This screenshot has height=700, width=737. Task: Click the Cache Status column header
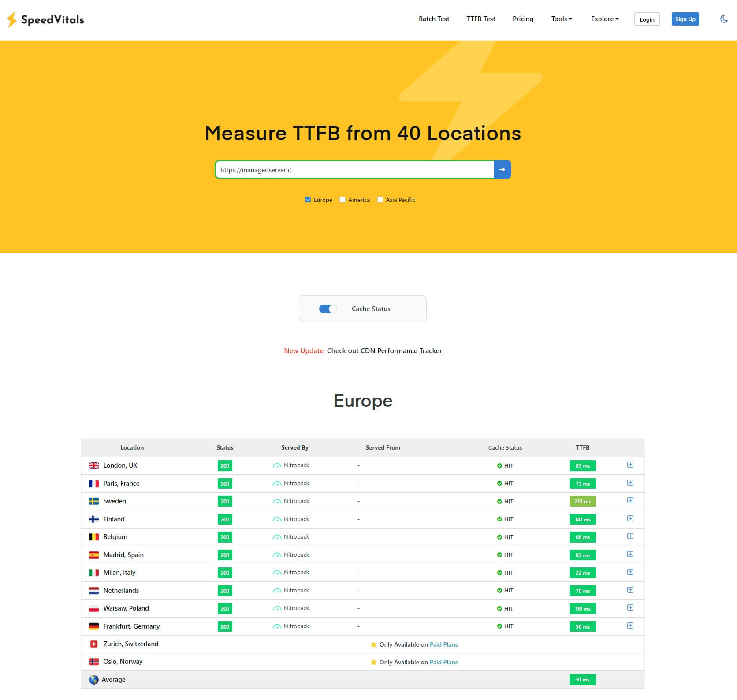pyautogui.click(x=505, y=447)
